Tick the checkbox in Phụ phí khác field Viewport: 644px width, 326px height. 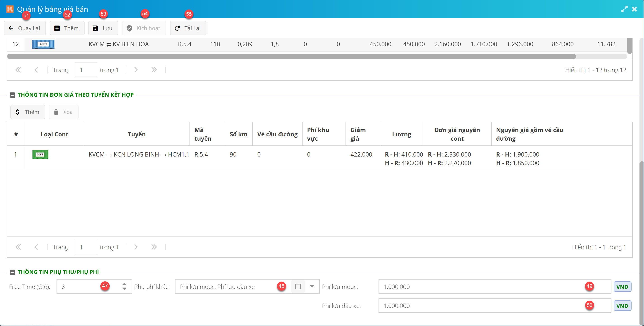coord(298,286)
